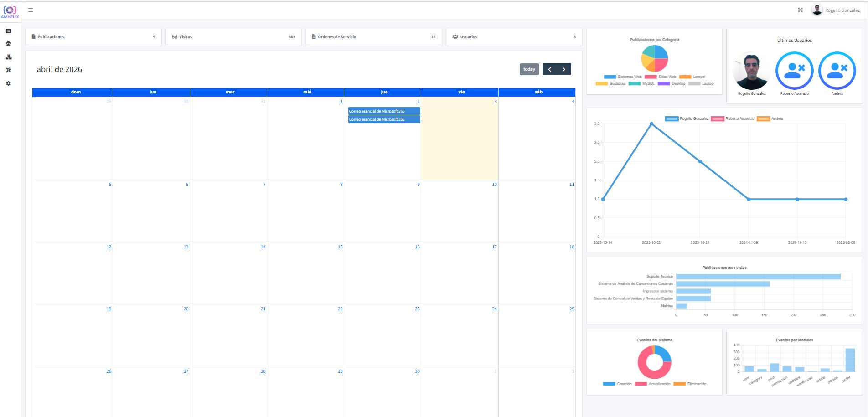
Task: Open the settings gear sidebar icon
Action: (8, 83)
